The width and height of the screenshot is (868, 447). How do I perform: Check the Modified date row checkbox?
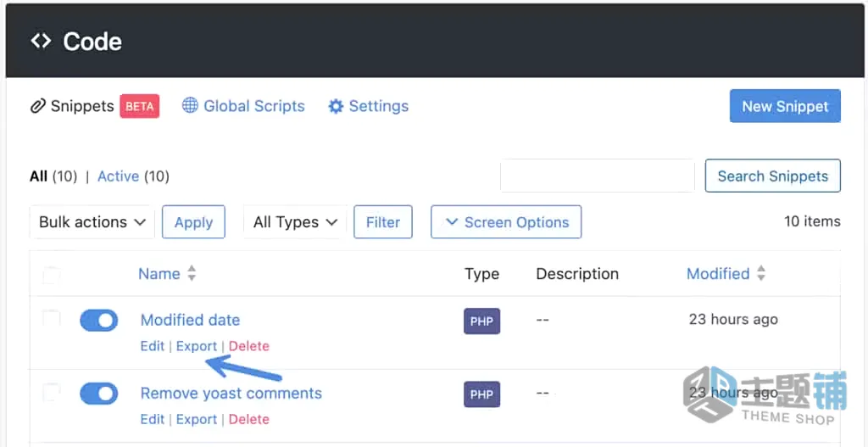[52, 318]
